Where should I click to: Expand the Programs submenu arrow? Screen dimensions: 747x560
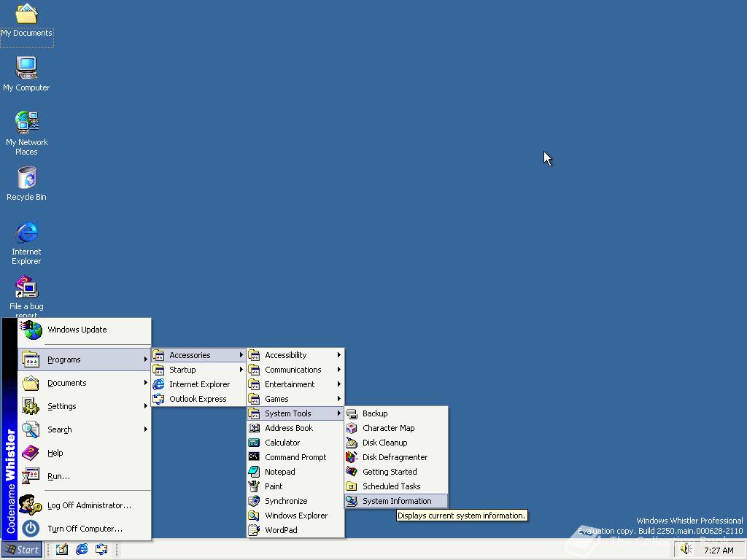tap(145, 359)
